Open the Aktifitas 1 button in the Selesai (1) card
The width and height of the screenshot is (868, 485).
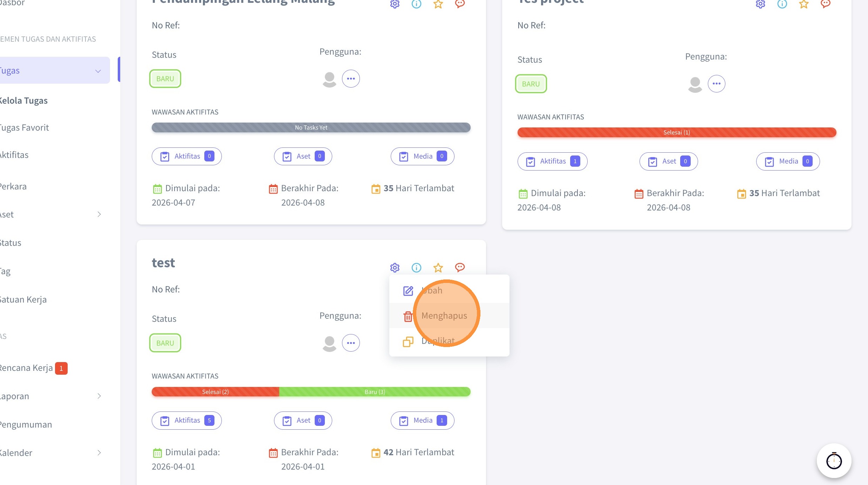pyautogui.click(x=553, y=161)
